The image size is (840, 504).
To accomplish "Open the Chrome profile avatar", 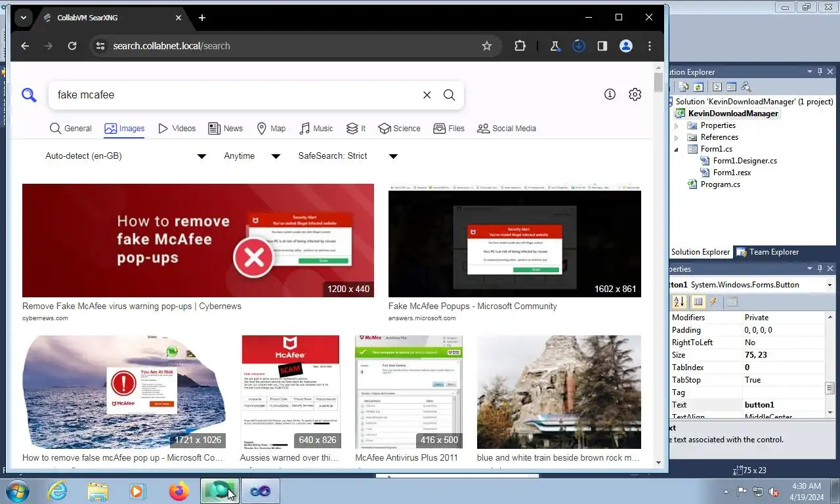I will (626, 46).
